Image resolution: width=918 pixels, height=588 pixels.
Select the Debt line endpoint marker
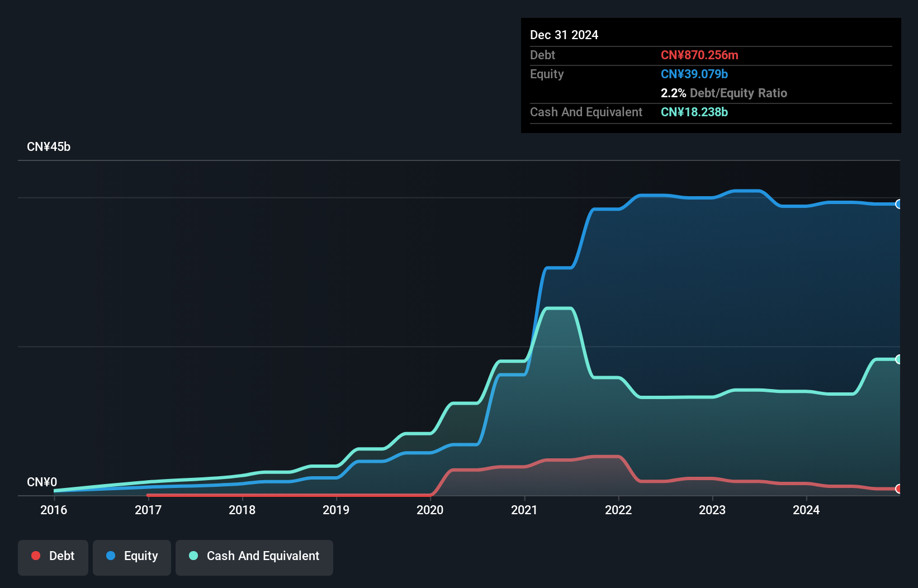[x=898, y=489]
